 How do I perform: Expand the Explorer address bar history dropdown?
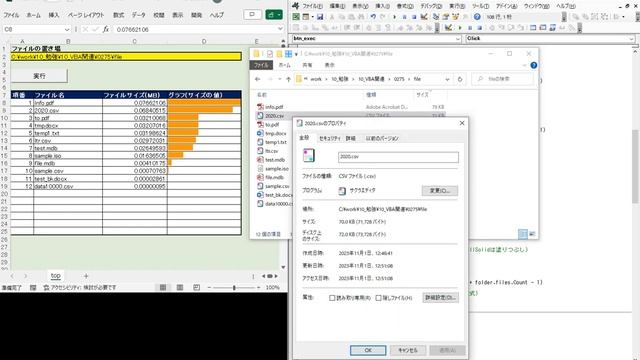[x=447, y=79]
